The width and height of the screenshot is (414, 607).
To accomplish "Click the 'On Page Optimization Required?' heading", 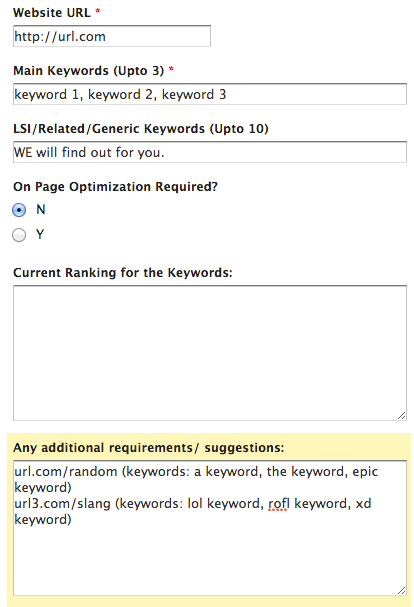I will click(x=115, y=187).
